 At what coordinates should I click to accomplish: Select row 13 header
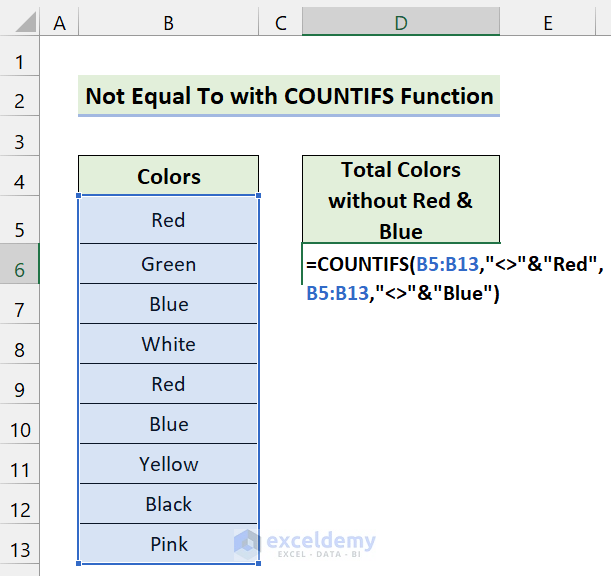(x=19, y=549)
